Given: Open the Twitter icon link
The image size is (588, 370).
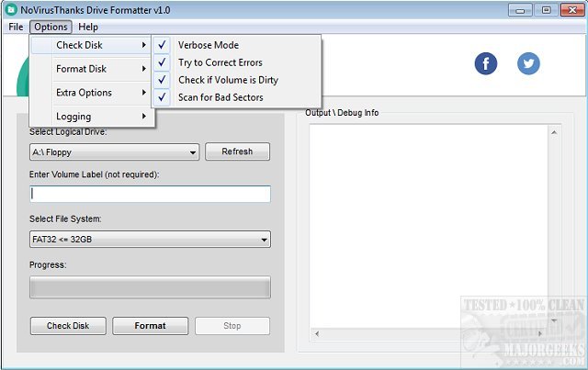Looking at the screenshot, I should [528, 63].
